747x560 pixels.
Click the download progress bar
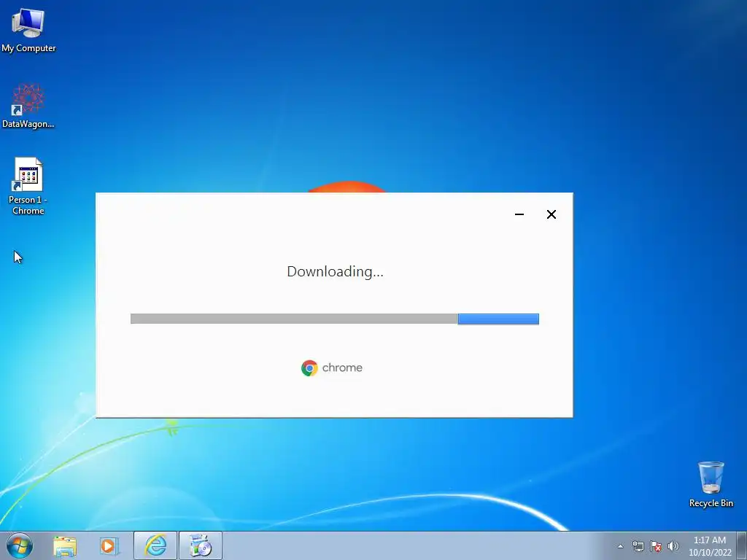[x=335, y=319]
